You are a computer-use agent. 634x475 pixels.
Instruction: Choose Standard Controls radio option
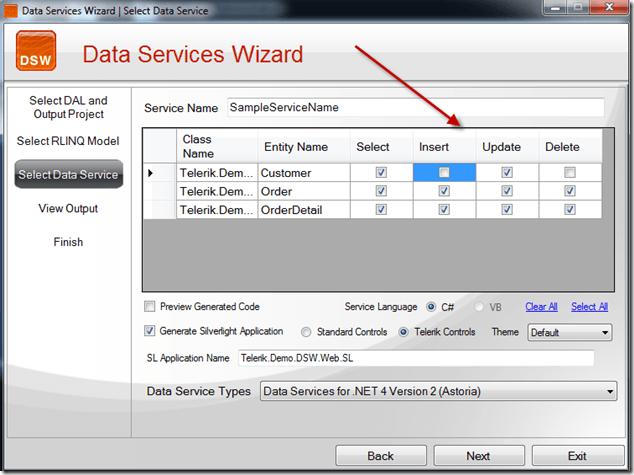click(x=306, y=332)
